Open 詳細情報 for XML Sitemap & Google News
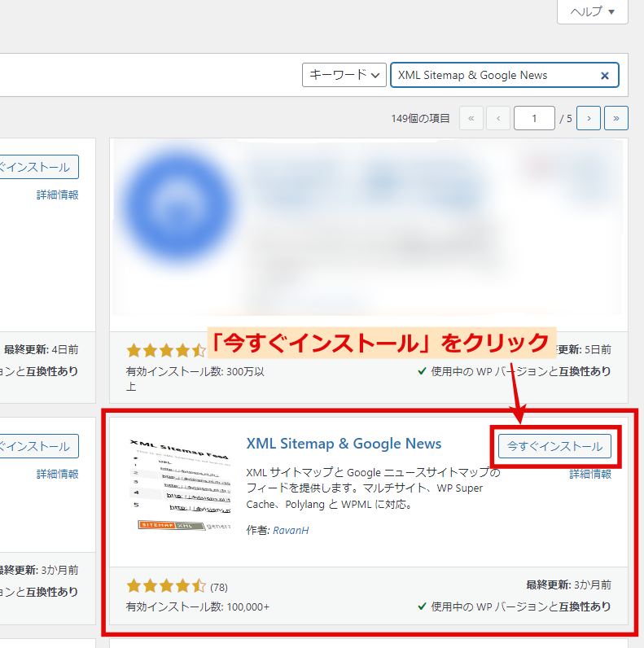Image resolution: width=644 pixels, height=648 pixels. click(590, 474)
